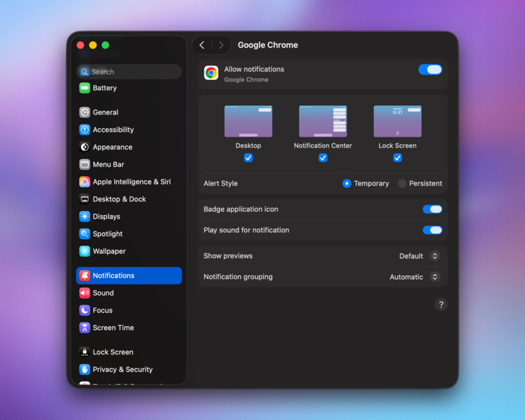Click the Battery icon in sidebar
Image resolution: width=525 pixels, height=420 pixels.
pyautogui.click(x=84, y=88)
